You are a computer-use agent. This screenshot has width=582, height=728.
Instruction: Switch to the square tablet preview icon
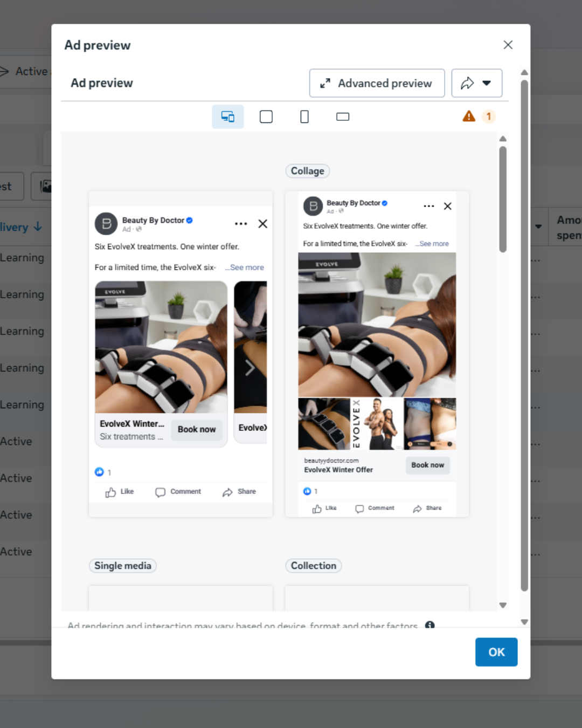click(x=266, y=116)
